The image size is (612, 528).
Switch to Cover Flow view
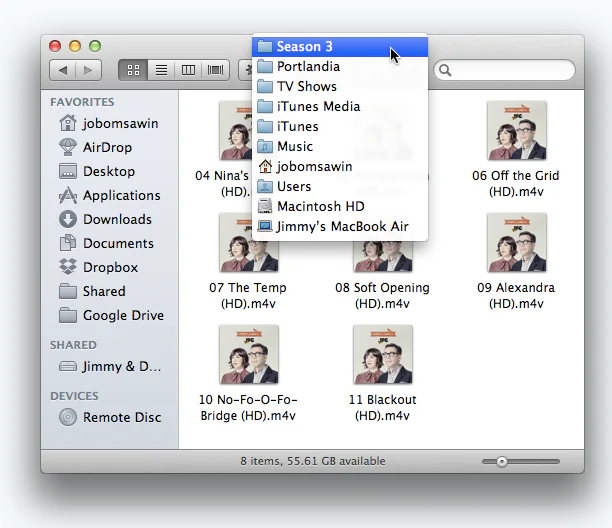click(215, 70)
